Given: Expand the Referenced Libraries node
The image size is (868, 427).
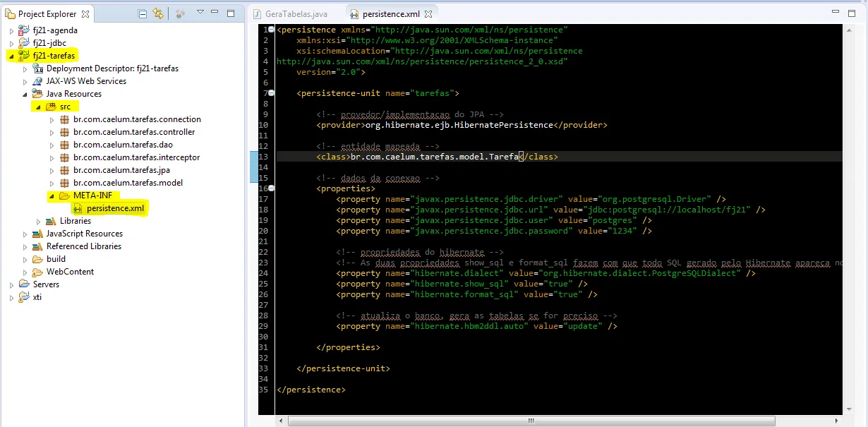Looking at the screenshot, I should point(25,246).
